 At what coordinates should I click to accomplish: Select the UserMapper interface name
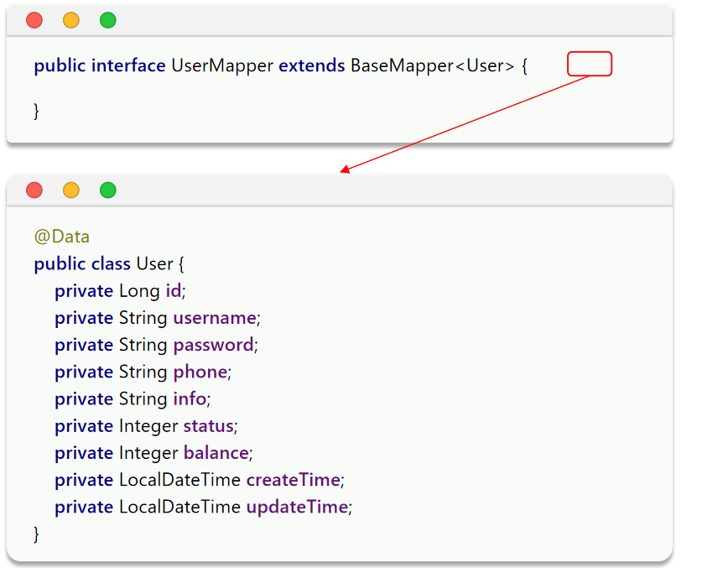222,65
